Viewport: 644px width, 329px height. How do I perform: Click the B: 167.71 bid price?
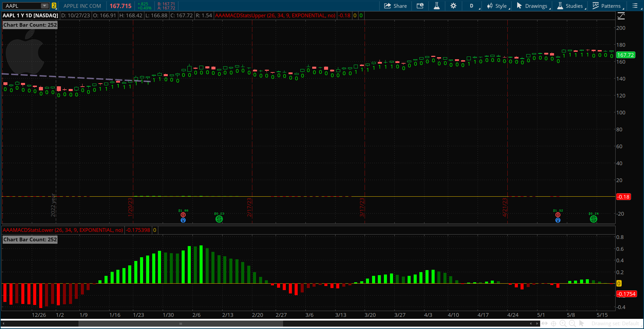pos(166,4)
